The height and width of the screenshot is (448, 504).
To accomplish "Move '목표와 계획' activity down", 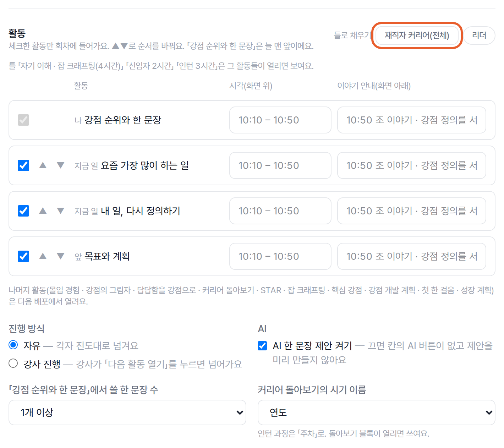I will [x=61, y=256].
